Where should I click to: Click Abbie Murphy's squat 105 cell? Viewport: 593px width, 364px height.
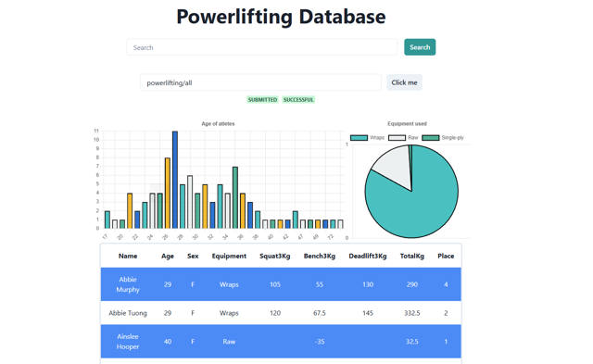275,284
